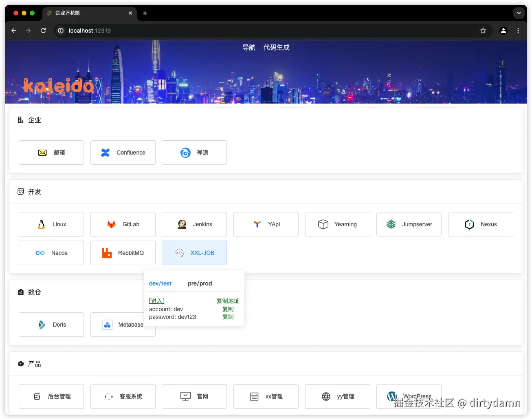Click the Nexus hexagon icon

click(469, 224)
